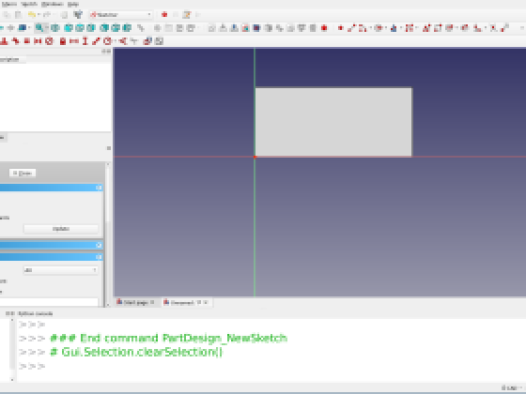Choose the horizontal distance constraint icon
The image size is (526, 394).
click(74, 41)
